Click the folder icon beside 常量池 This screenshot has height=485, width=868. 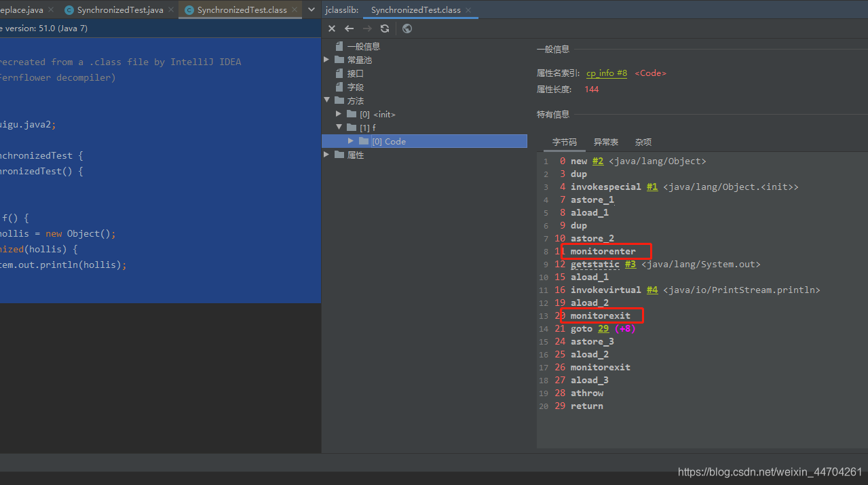click(339, 60)
